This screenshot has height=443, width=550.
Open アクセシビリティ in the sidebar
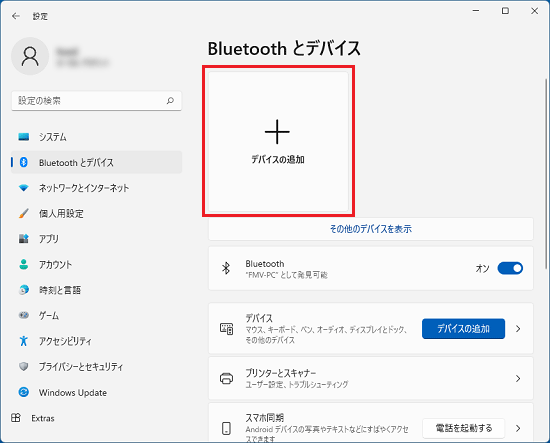[96, 341]
